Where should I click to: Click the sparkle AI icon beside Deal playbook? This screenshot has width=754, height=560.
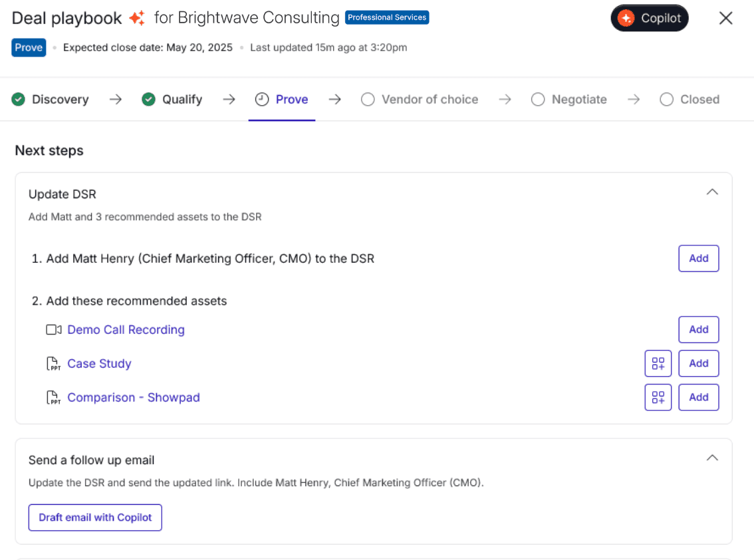pyautogui.click(x=137, y=19)
